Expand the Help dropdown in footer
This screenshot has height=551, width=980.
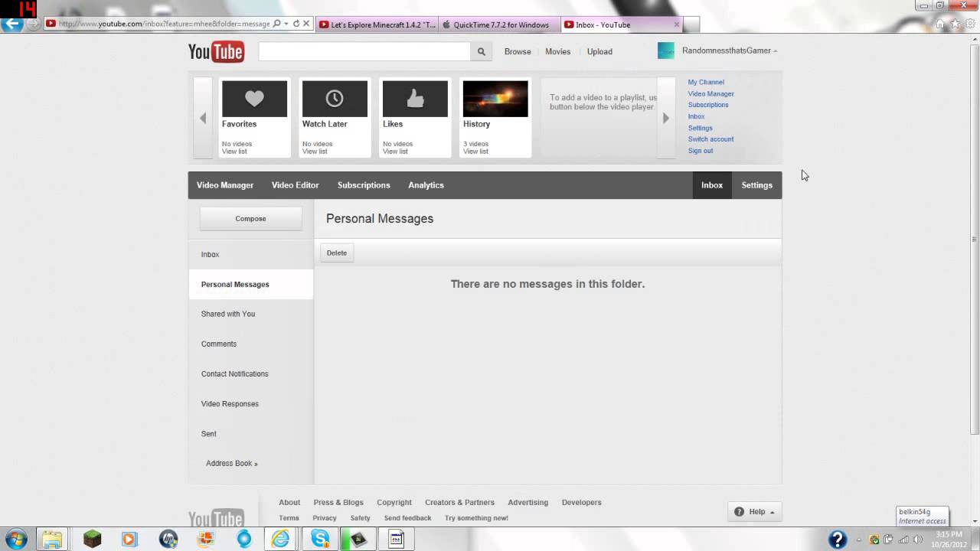755,512
